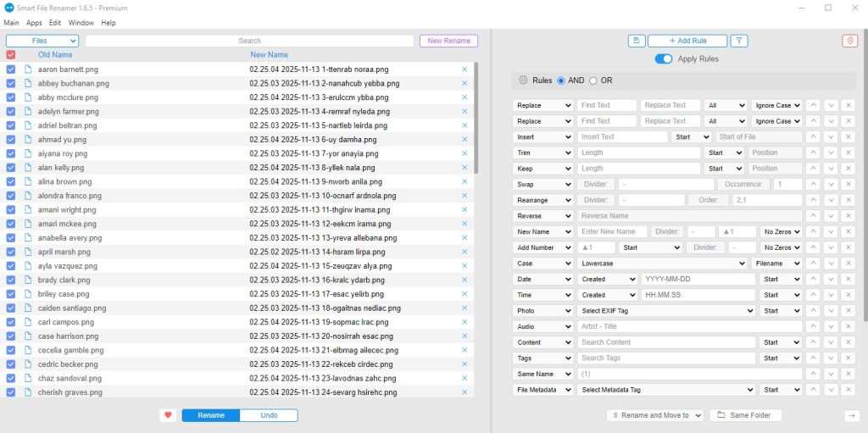Viewport: 868px width, 433px height.
Task: Select the OR radio button
Action: (593, 80)
